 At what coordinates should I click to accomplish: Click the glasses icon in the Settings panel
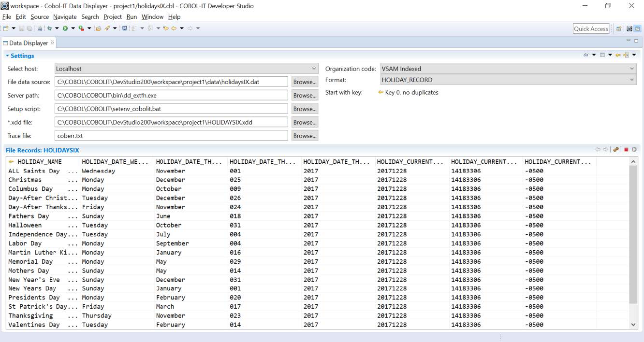[x=586, y=55]
